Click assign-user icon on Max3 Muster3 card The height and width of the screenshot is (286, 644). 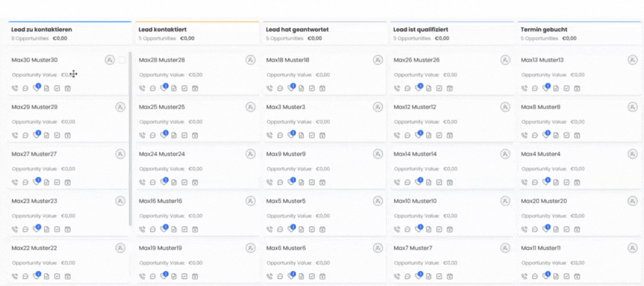378,107
